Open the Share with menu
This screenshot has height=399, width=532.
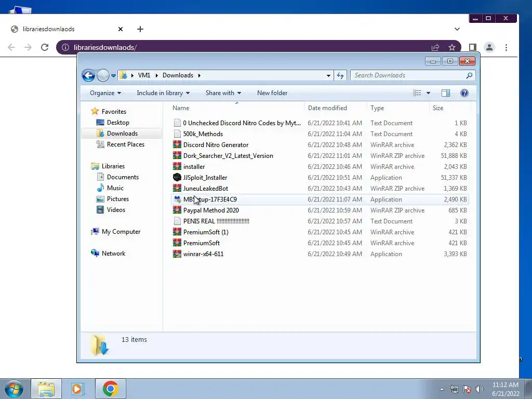click(223, 93)
